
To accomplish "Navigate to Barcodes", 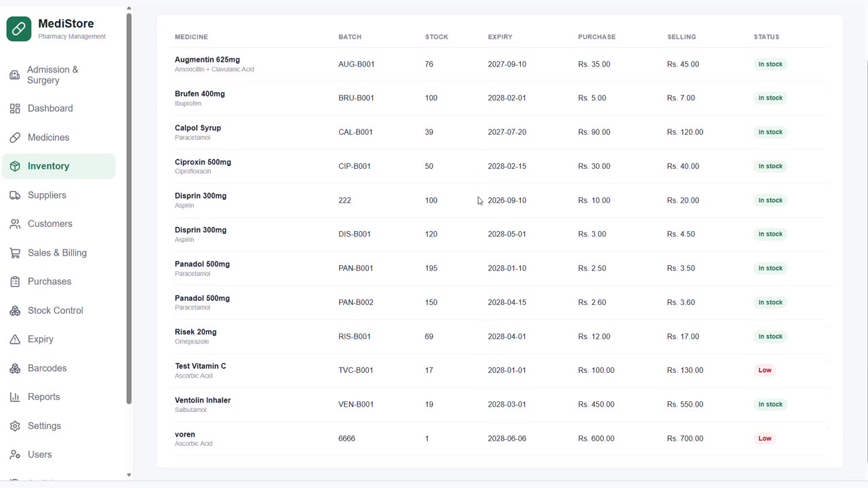I will [59, 368].
